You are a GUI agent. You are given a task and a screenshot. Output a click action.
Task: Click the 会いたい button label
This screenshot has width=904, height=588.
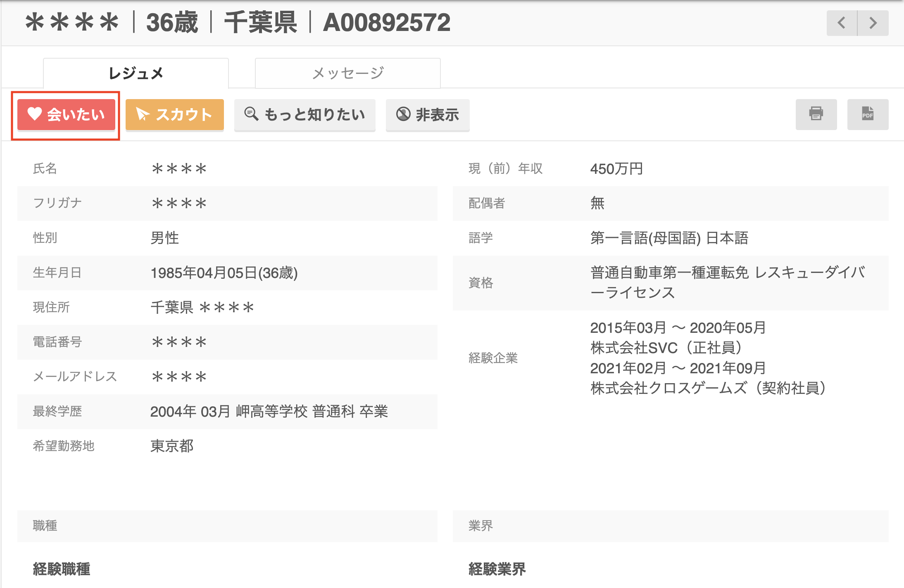76,114
